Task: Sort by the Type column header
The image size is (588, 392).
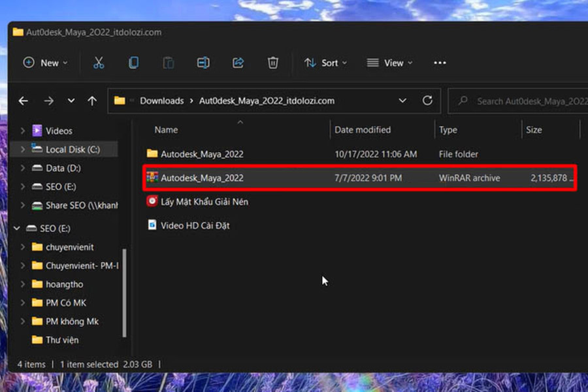Action: click(x=448, y=130)
